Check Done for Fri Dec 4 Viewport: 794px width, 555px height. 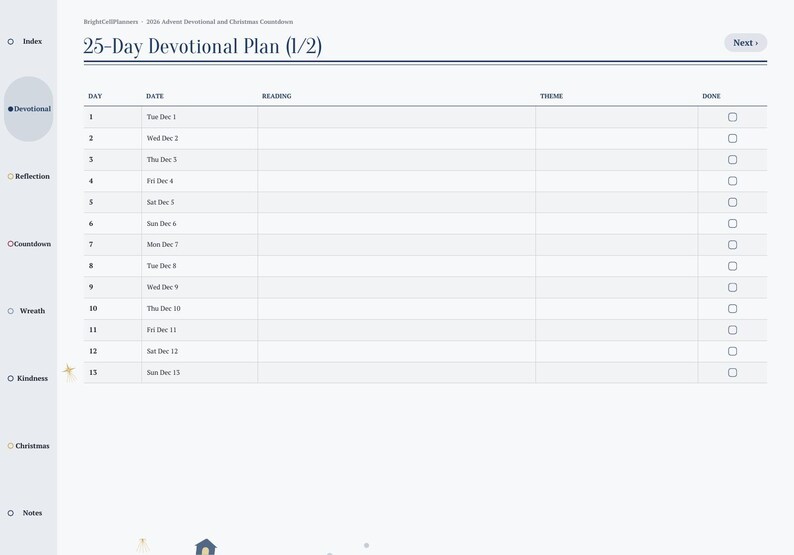coord(732,181)
